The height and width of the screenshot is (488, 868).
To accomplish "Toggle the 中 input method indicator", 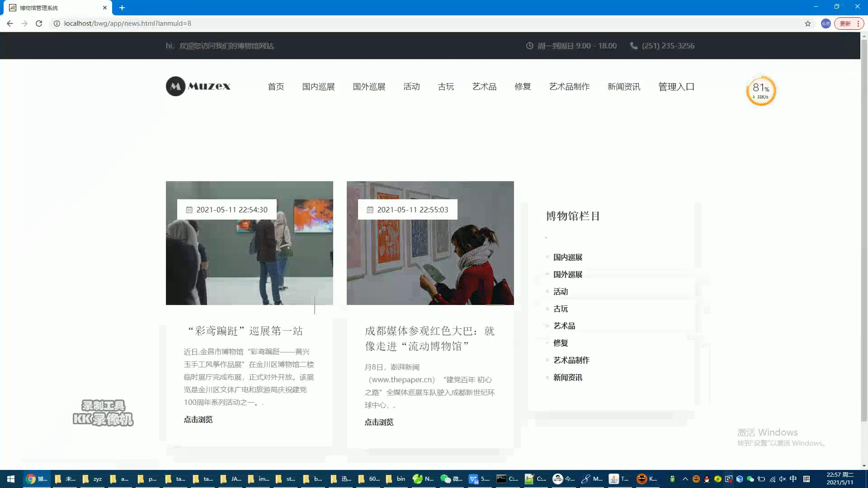I will [x=793, y=479].
